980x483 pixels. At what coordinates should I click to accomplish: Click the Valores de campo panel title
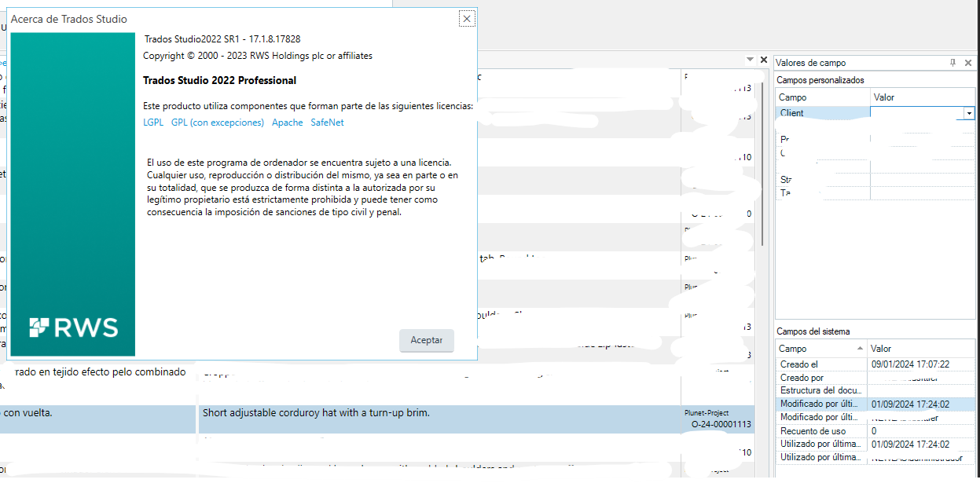(810, 62)
